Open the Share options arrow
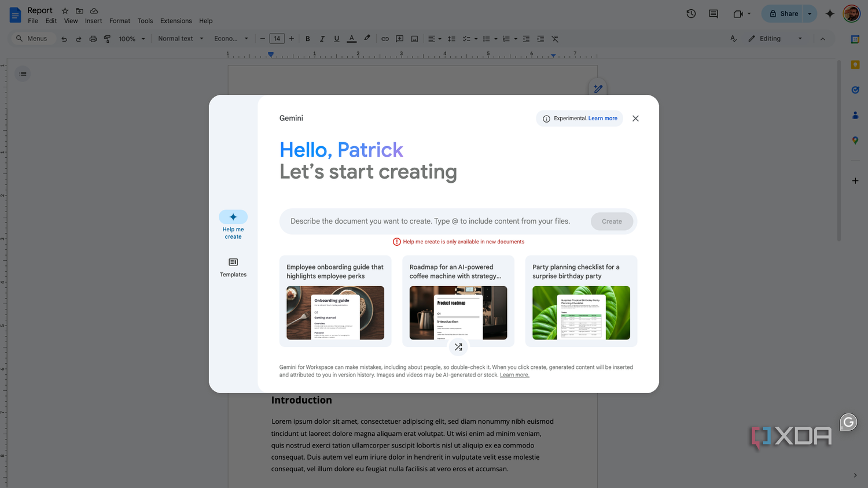868x488 pixels. click(x=810, y=14)
